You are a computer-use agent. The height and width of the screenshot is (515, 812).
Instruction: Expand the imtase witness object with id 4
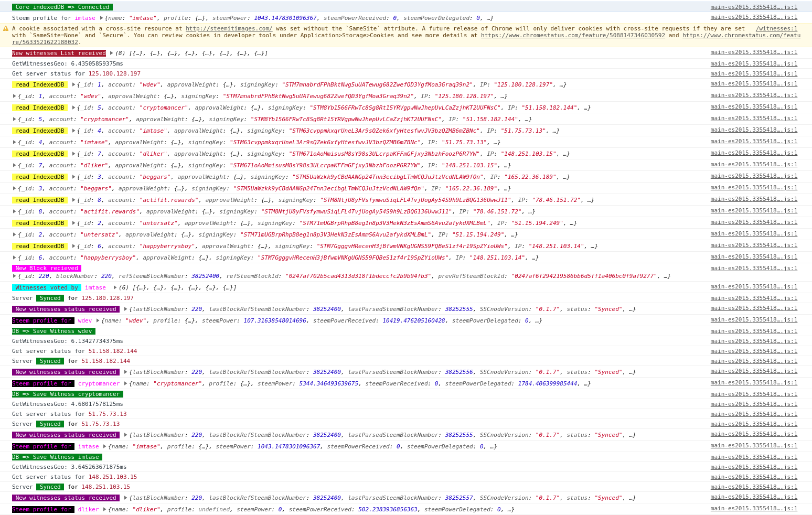(x=14, y=142)
